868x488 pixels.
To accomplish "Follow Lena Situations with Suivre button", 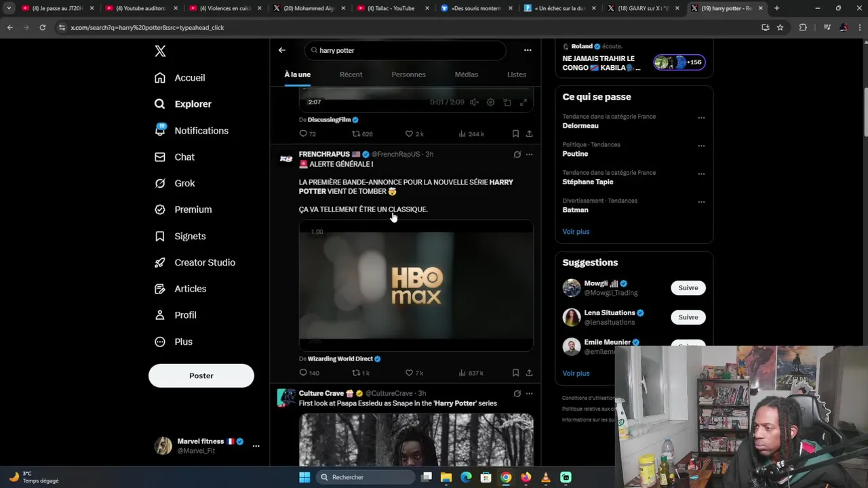I will 688,317.
